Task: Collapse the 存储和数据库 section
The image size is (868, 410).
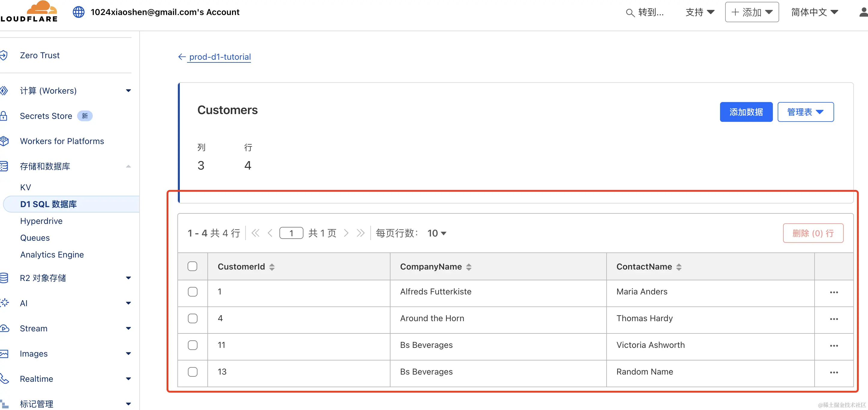Action: [128, 166]
